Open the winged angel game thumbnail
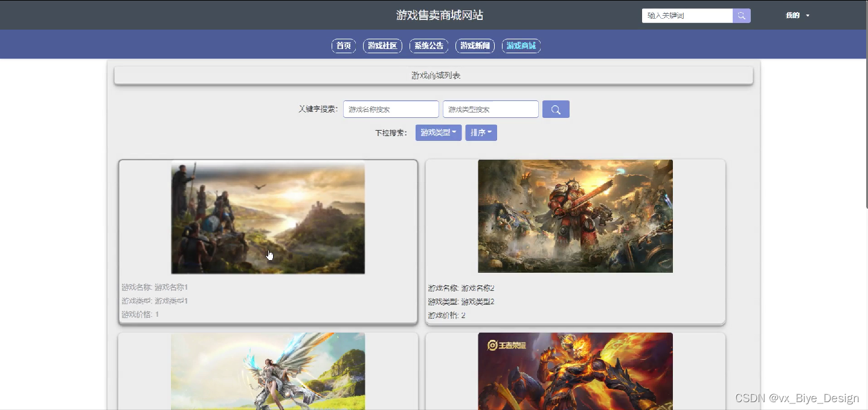The height and width of the screenshot is (410, 868). click(x=268, y=371)
